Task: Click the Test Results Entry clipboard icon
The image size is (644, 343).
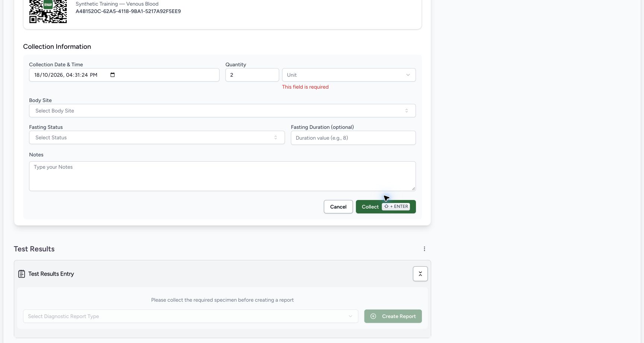Action: 22,274
